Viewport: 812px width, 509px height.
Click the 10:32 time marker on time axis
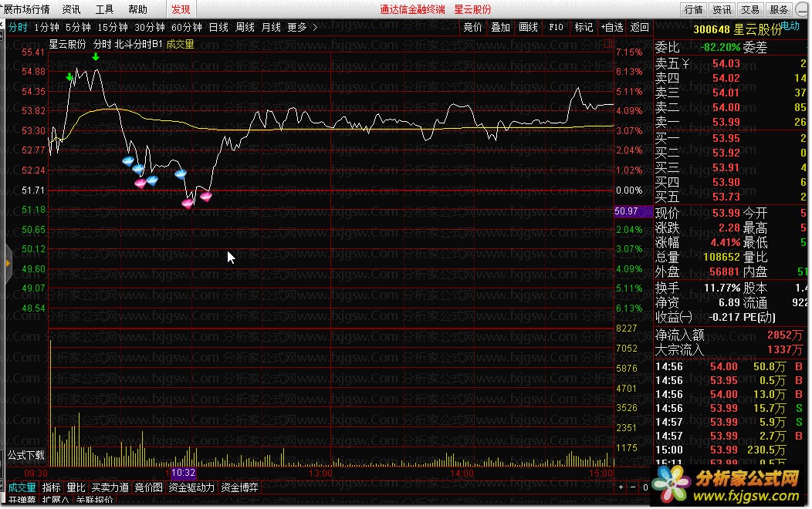click(x=183, y=473)
